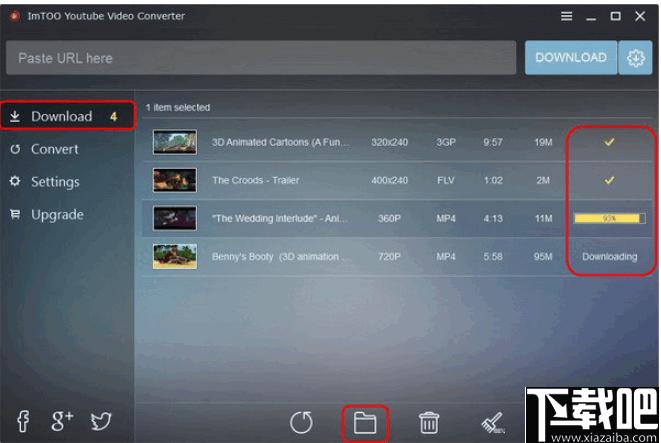Select the 3D Animated Cartoons thumbnail
Viewport: 661px width, 443px height.
[175, 142]
